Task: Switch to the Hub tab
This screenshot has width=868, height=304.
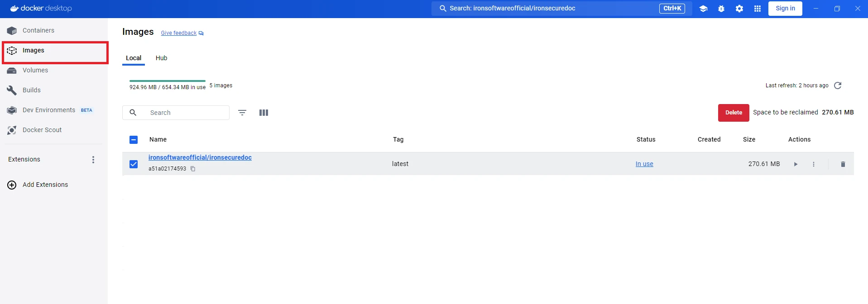Action: tap(161, 58)
